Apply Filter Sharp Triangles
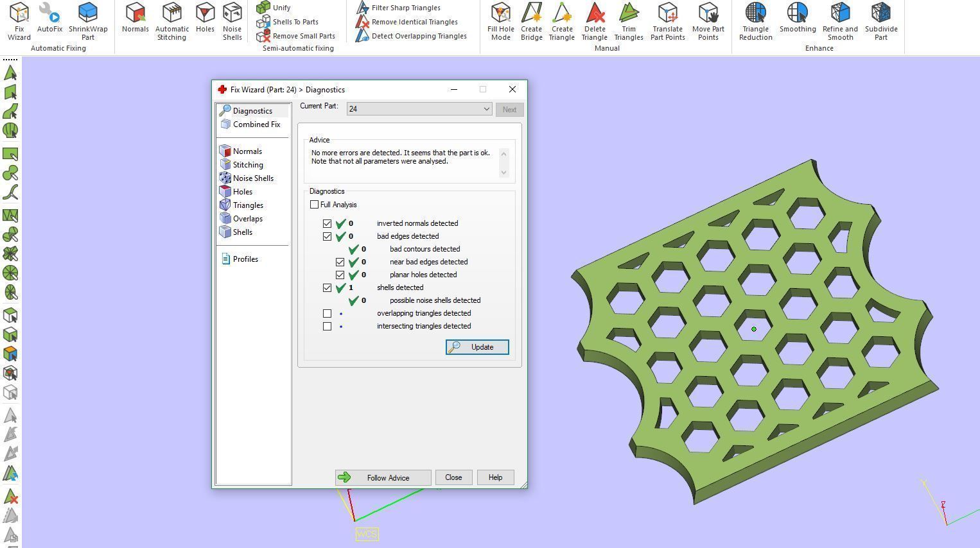Screen dimensions: 980x548 (x=398, y=8)
